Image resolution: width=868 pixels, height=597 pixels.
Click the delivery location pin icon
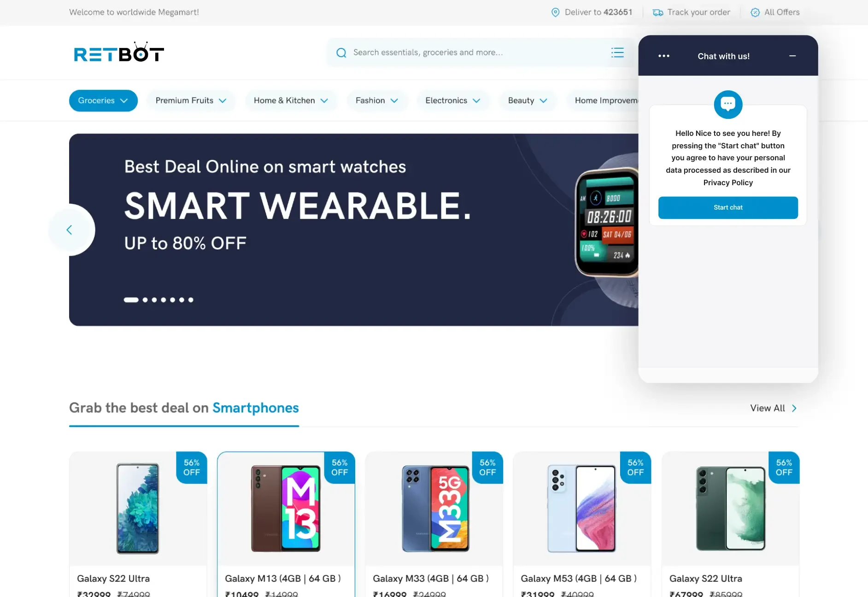point(555,12)
